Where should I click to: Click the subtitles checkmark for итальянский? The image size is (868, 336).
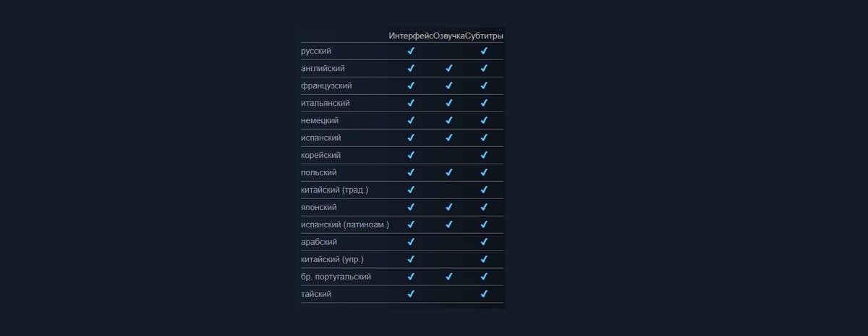coord(484,103)
